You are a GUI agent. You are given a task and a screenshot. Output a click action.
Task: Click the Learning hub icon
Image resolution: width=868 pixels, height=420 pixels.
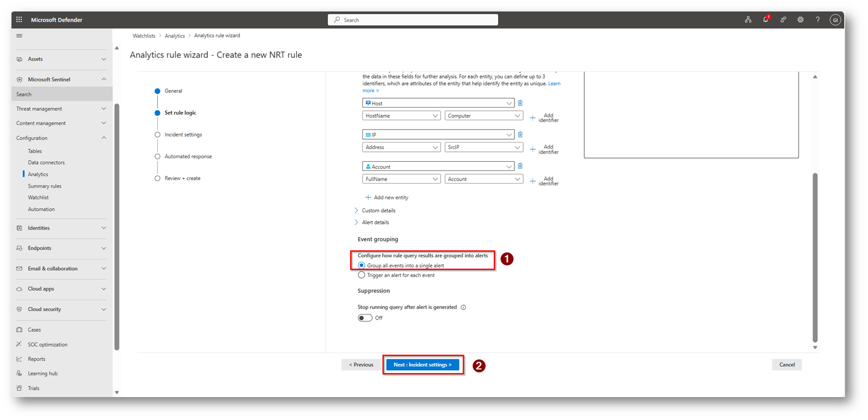coord(19,374)
